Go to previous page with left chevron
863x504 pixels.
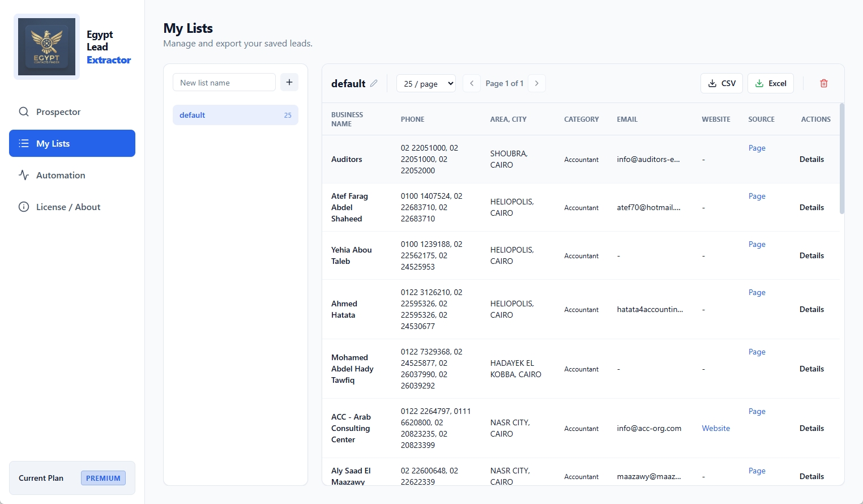[x=472, y=83]
